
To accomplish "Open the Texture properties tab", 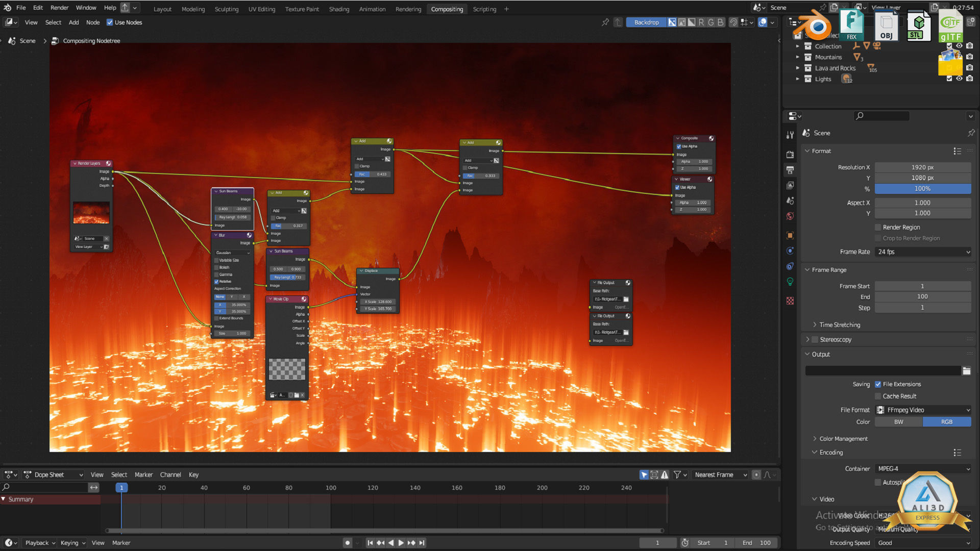I will point(790,301).
